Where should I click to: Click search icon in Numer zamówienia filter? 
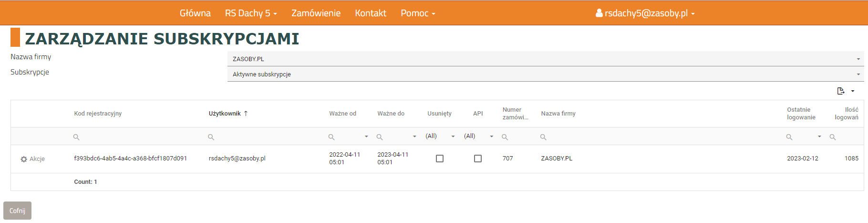pos(505,137)
